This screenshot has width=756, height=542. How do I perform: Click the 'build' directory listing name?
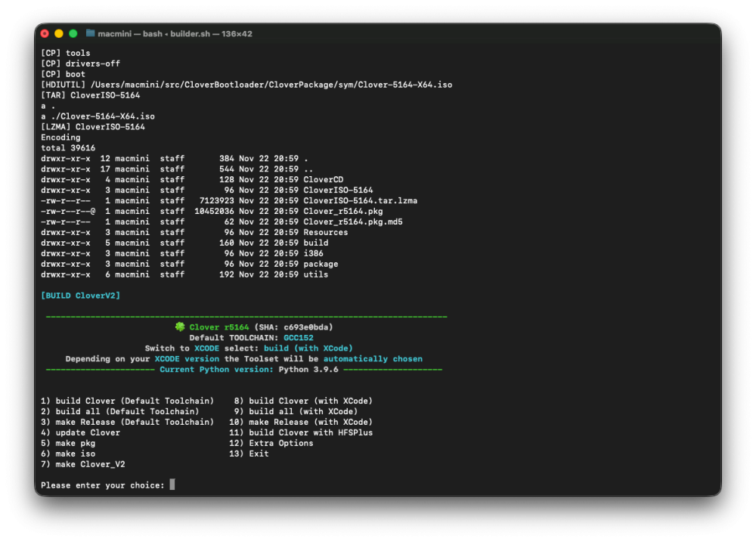pos(316,243)
